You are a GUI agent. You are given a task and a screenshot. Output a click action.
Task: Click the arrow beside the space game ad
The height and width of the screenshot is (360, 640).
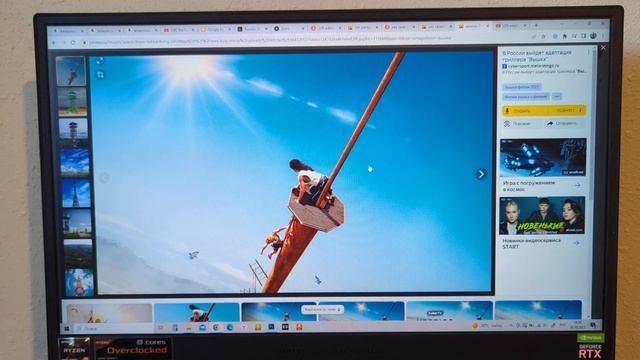[x=578, y=185]
